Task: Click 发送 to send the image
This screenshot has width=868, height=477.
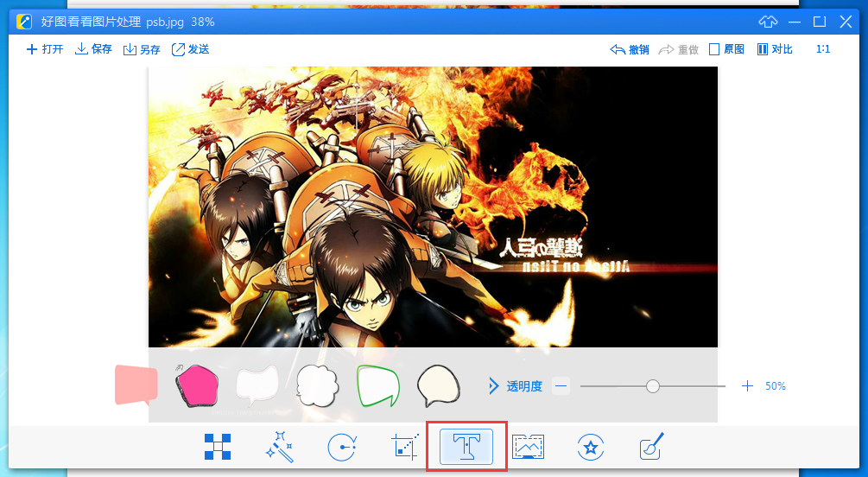Action: point(190,49)
